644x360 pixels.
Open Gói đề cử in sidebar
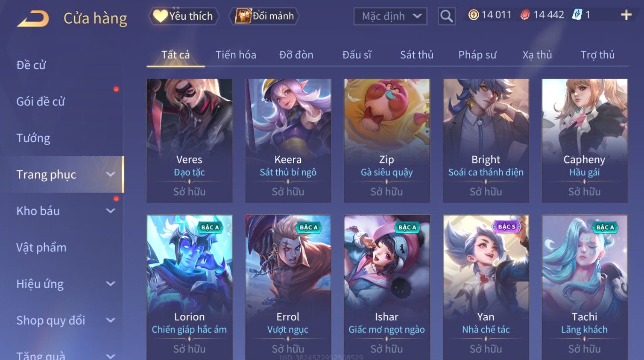click(41, 102)
